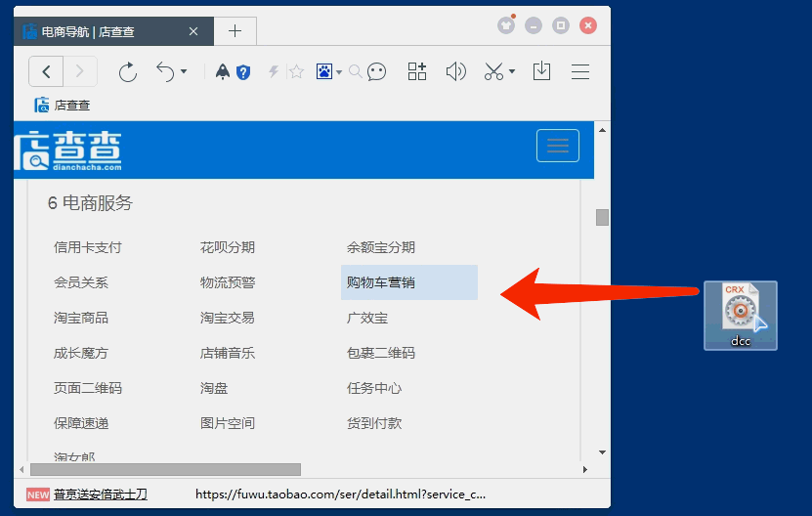Open the 任务中心 link

point(374,389)
